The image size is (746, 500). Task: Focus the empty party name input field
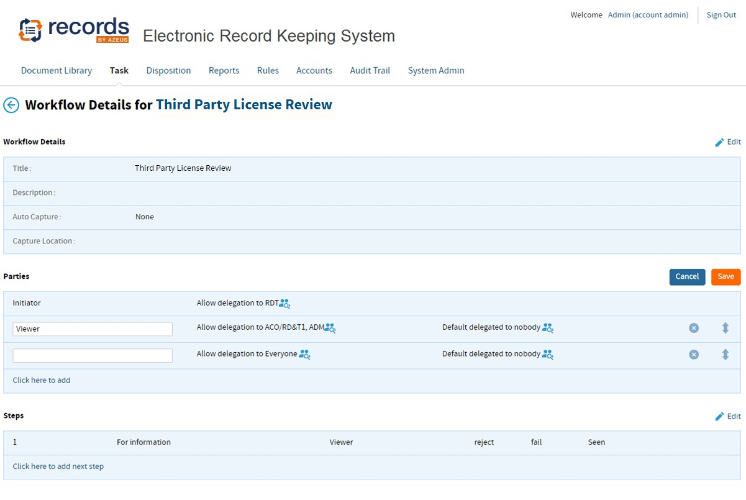93,355
